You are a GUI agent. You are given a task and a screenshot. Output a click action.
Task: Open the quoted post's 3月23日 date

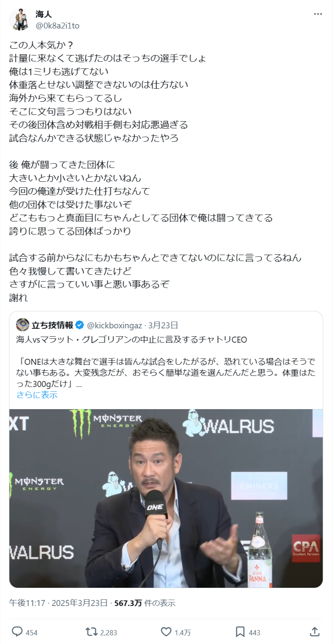(x=163, y=325)
